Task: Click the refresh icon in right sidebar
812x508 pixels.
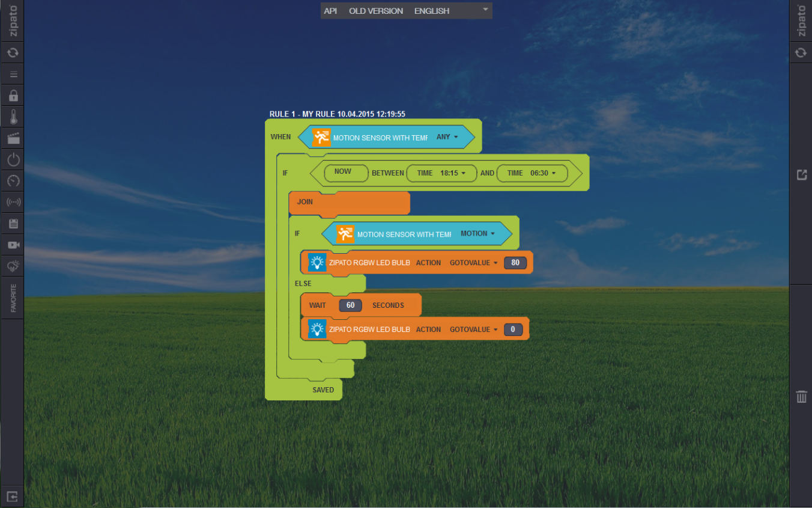Action: pyautogui.click(x=801, y=53)
